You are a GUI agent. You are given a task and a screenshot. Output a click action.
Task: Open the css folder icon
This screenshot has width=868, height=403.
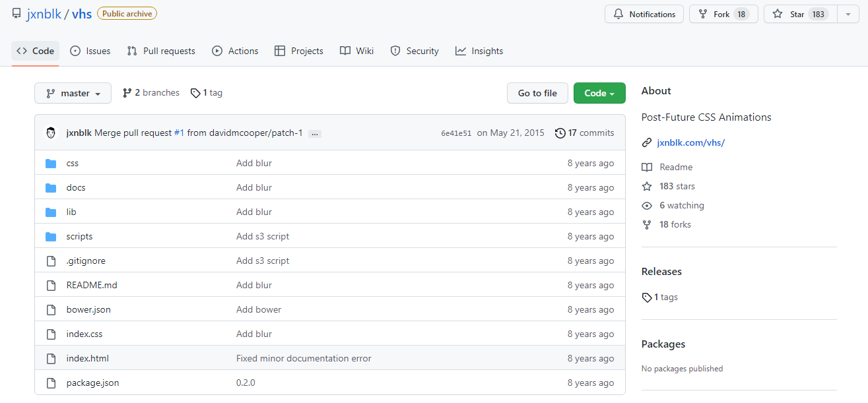(51, 163)
